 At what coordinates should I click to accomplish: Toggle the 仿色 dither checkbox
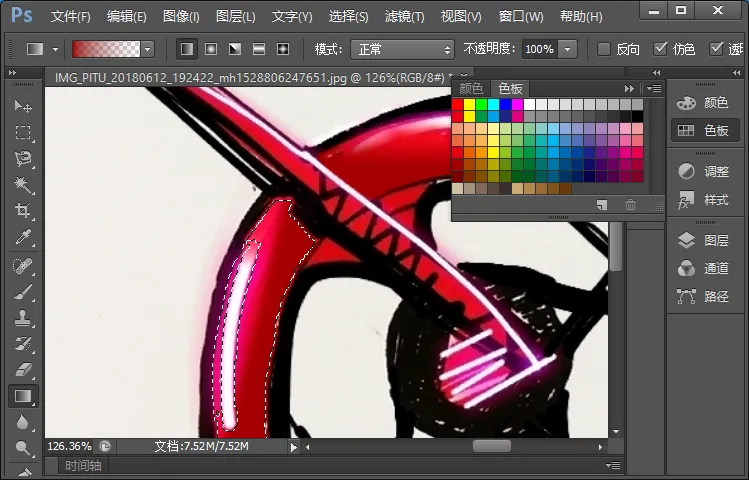[x=660, y=49]
